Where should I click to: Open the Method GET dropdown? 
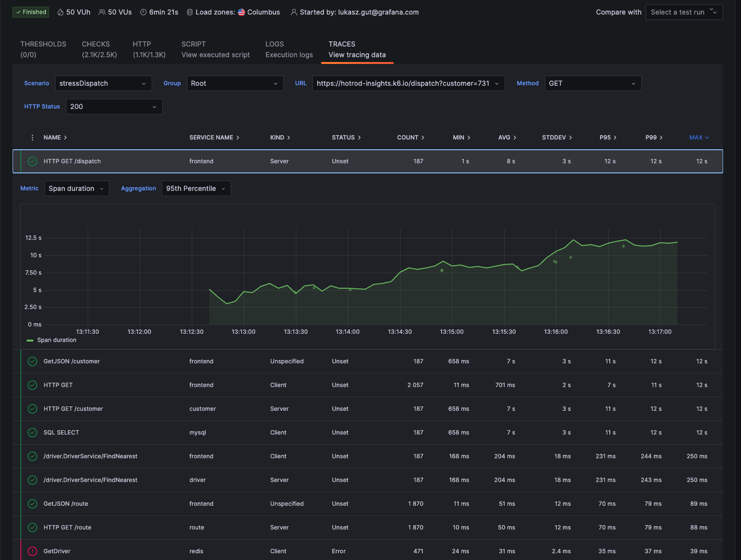[x=592, y=83]
